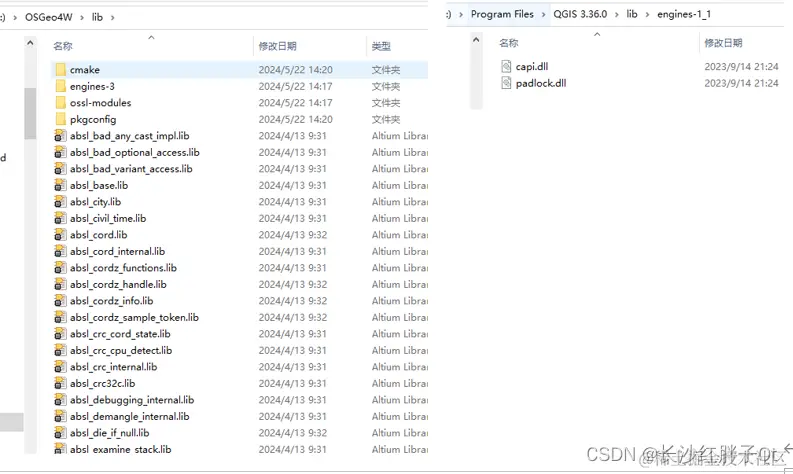Click the absl_cordz_sample_token.lib file icon
Image resolution: width=793 pixels, height=474 pixels.
pyautogui.click(x=60, y=318)
